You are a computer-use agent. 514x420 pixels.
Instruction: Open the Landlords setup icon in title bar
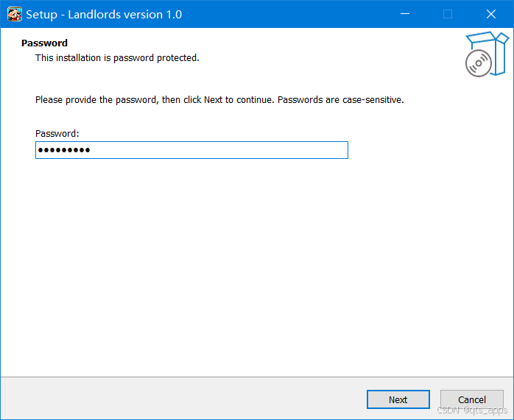coord(15,14)
